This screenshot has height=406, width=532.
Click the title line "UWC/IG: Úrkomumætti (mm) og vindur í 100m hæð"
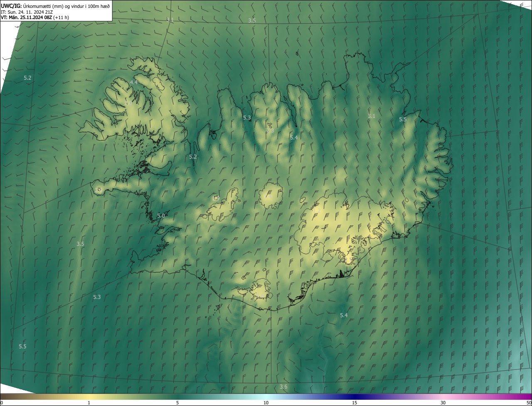tap(55, 6)
